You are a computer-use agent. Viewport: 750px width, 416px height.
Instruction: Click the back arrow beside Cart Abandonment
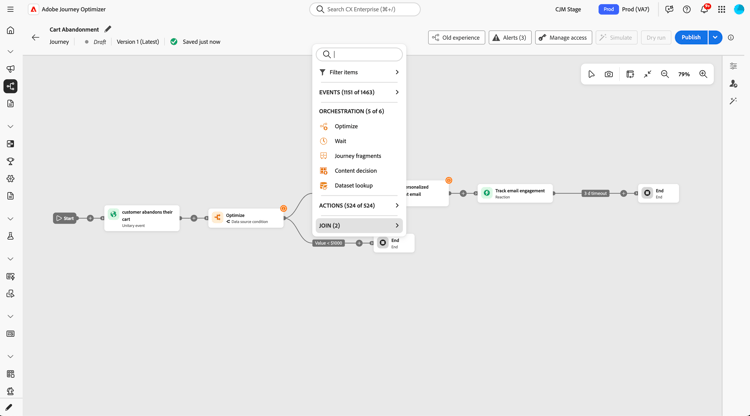(x=35, y=37)
